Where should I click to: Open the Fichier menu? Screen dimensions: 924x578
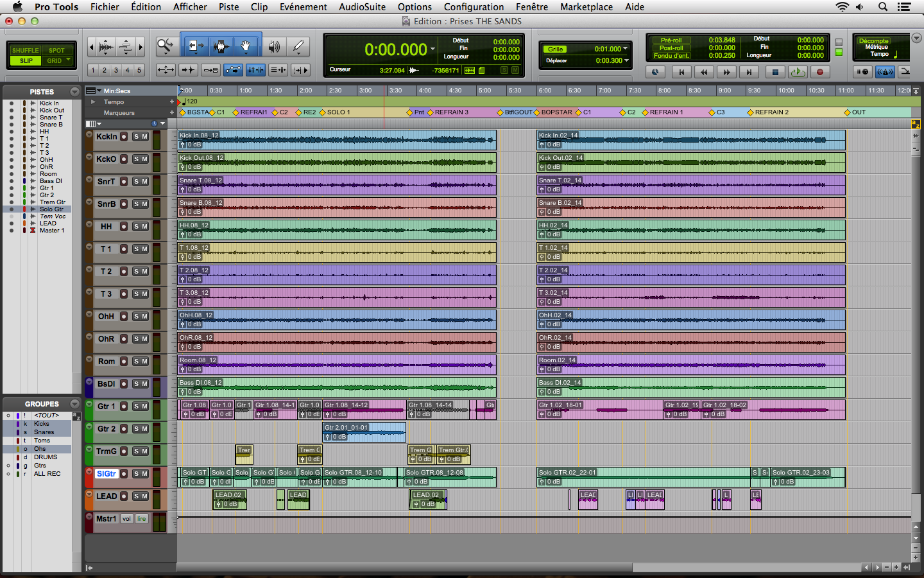click(105, 6)
